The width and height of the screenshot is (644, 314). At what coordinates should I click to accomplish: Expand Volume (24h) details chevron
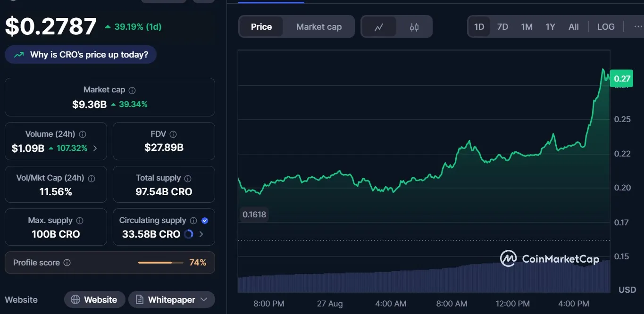[95, 148]
